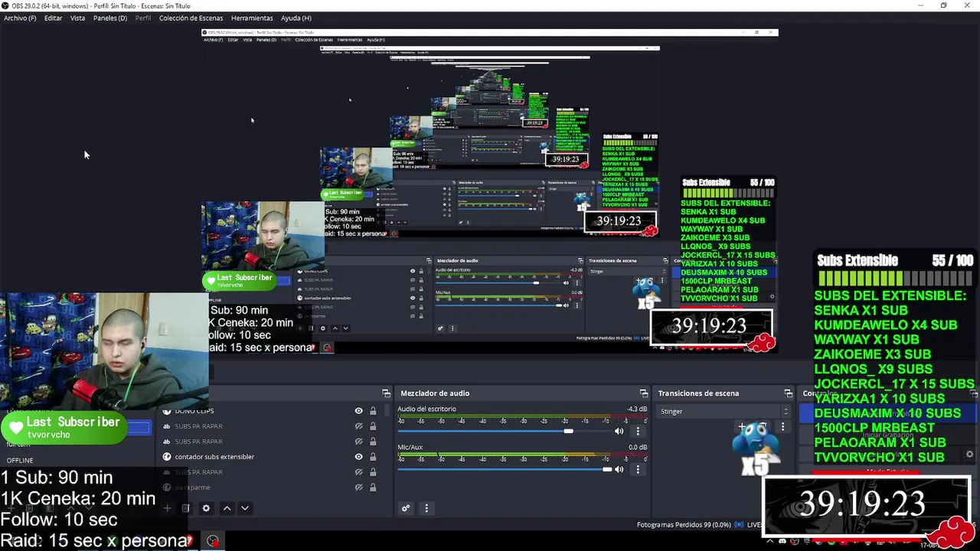Hide the DUNO CLIPS source
980x551 pixels.
click(x=358, y=411)
